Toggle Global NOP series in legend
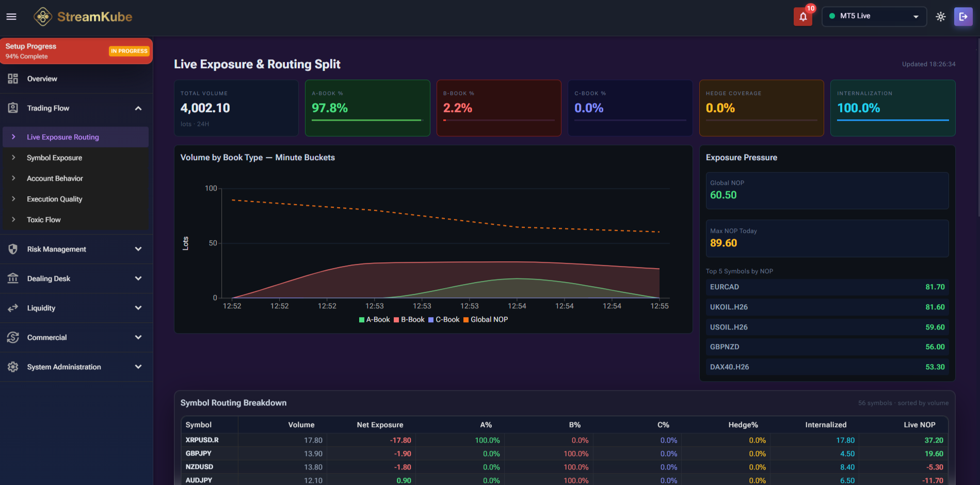This screenshot has height=485, width=980. (486, 320)
